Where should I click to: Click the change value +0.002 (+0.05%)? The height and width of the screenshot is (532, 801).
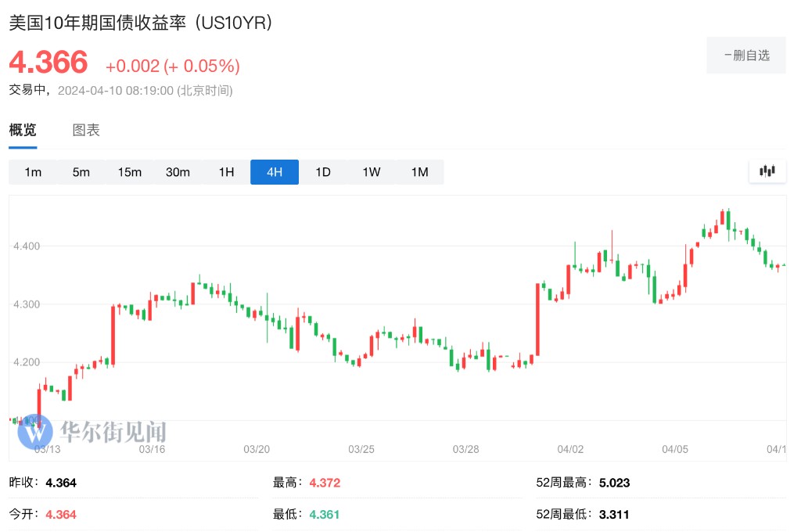173,66
